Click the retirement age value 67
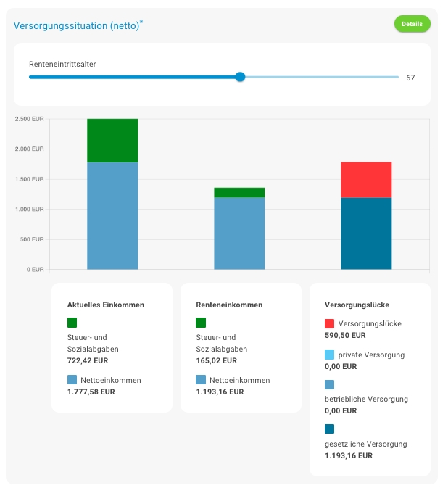This screenshot has height=488, width=448. point(410,78)
